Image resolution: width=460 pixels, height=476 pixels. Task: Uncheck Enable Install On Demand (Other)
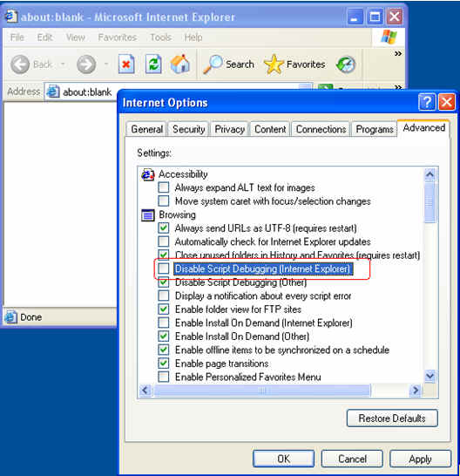(164, 336)
